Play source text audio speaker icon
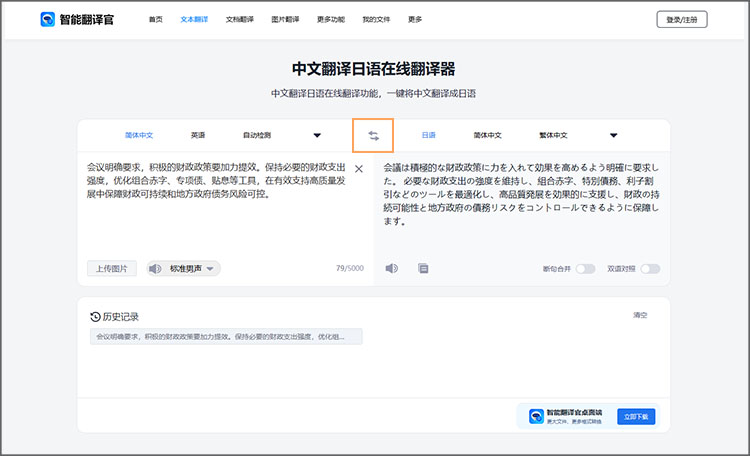 click(x=155, y=268)
